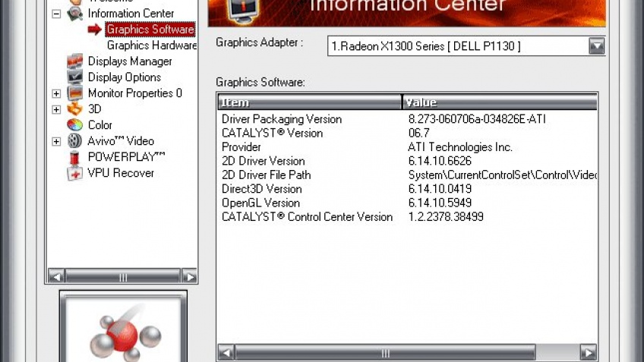The height and width of the screenshot is (362, 644).
Task: Click CATALYST version value 06.7
Action: 418,133
